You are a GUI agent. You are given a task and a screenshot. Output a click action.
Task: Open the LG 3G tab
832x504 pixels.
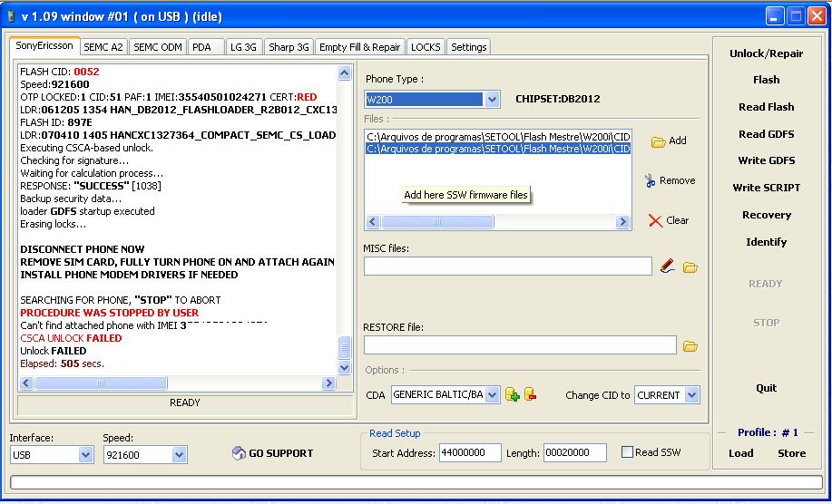243,47
